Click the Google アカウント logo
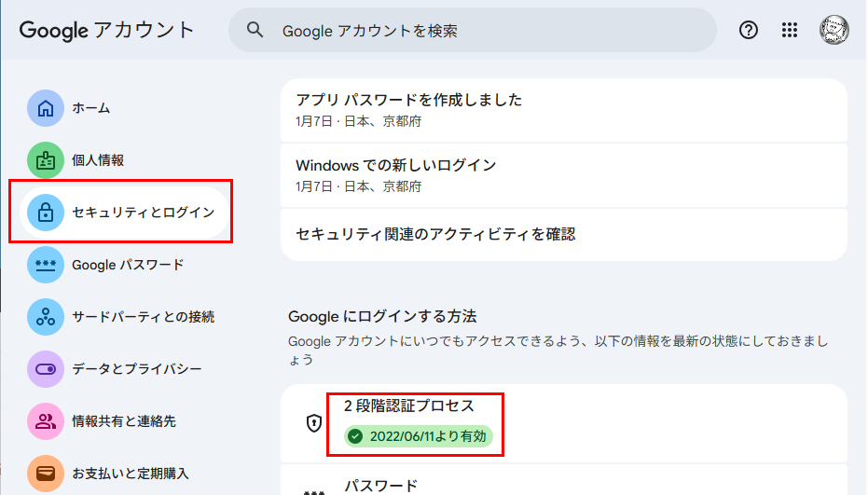The height and width of the screenshot is (495, 868). (x=106, y=30)
